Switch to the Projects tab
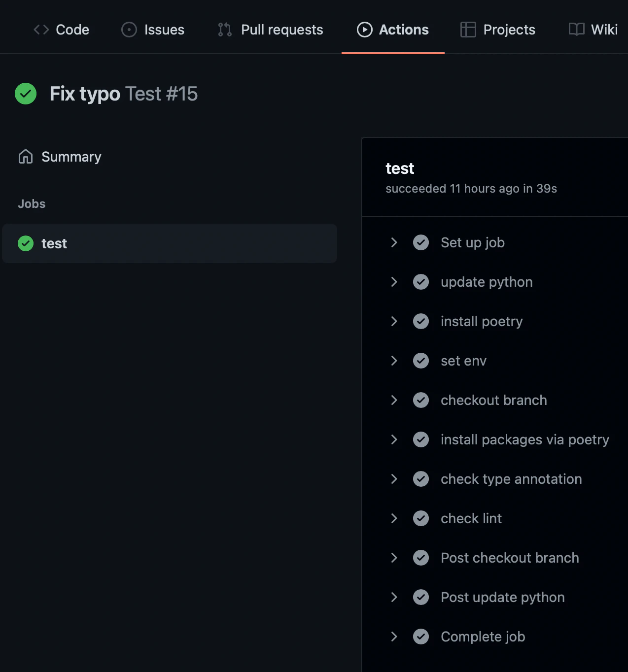The width and height of the screenshot is (628, 672). tap(509, 30)
